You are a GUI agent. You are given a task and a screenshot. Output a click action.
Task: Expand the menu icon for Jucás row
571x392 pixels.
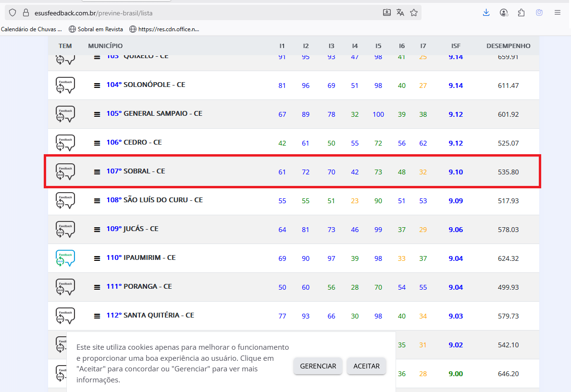tap(97, 230)
